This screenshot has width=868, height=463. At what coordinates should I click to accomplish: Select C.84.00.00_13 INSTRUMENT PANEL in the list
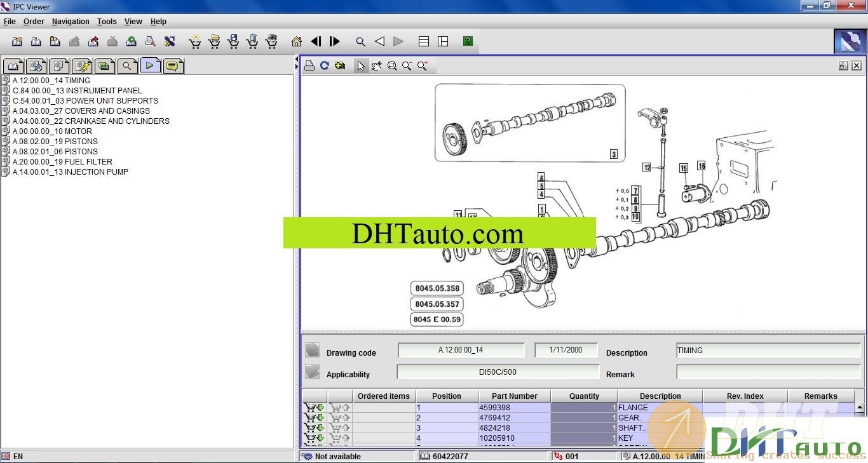pos(78,91)
